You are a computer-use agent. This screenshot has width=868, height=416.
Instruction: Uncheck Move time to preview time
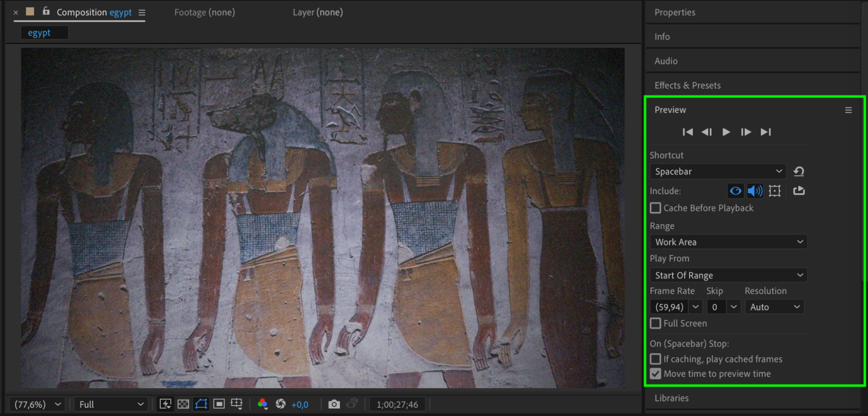(656, 374)
